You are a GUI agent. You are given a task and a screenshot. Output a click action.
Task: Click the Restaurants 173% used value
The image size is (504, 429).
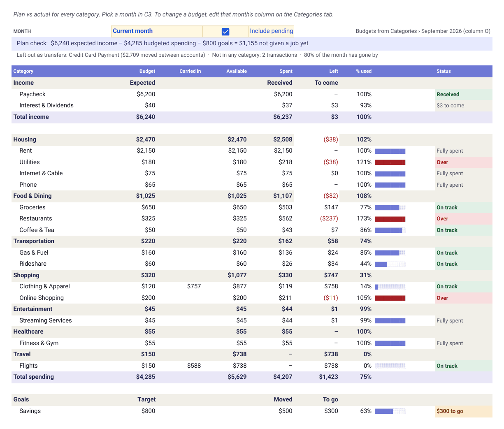[364, 218]
